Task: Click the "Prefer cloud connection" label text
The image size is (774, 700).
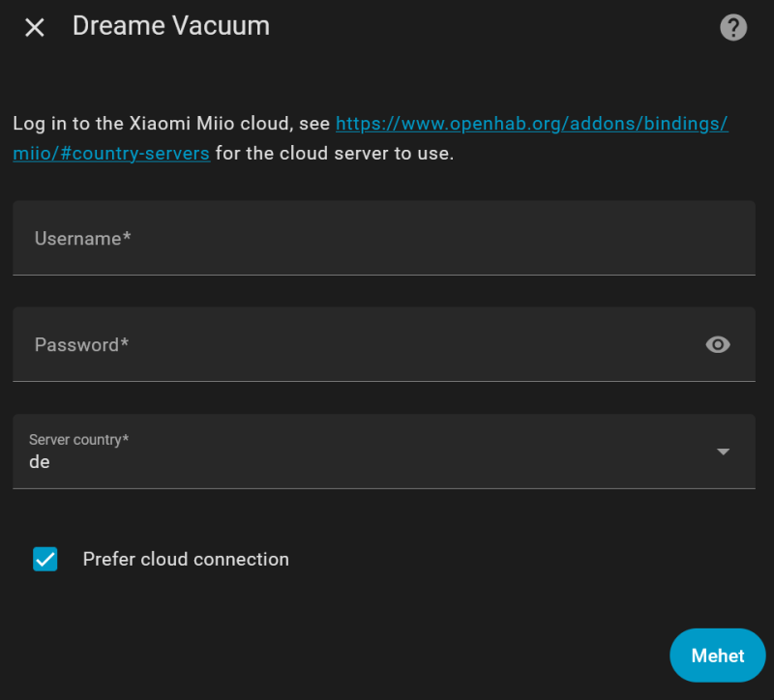Action: [186, 559]
